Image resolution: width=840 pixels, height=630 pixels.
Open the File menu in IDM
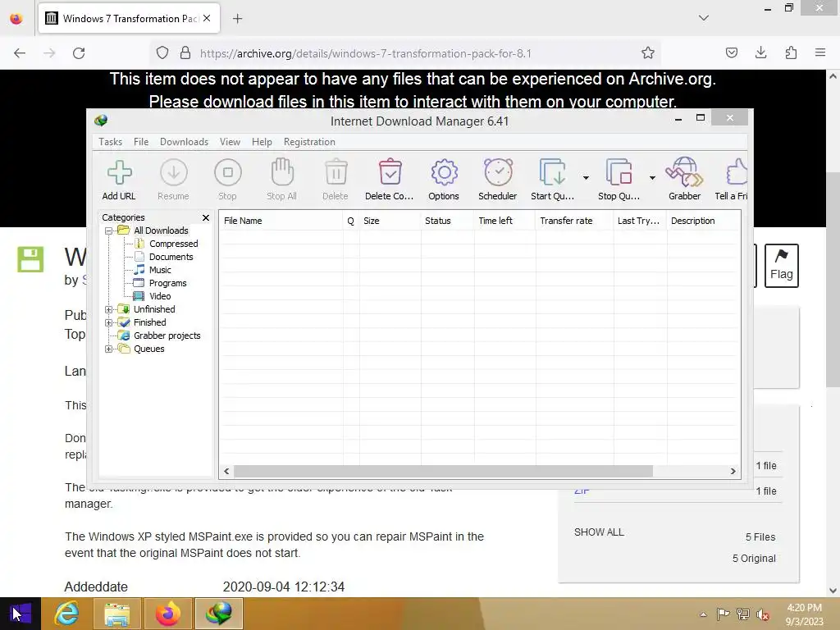tap(141, 142)
